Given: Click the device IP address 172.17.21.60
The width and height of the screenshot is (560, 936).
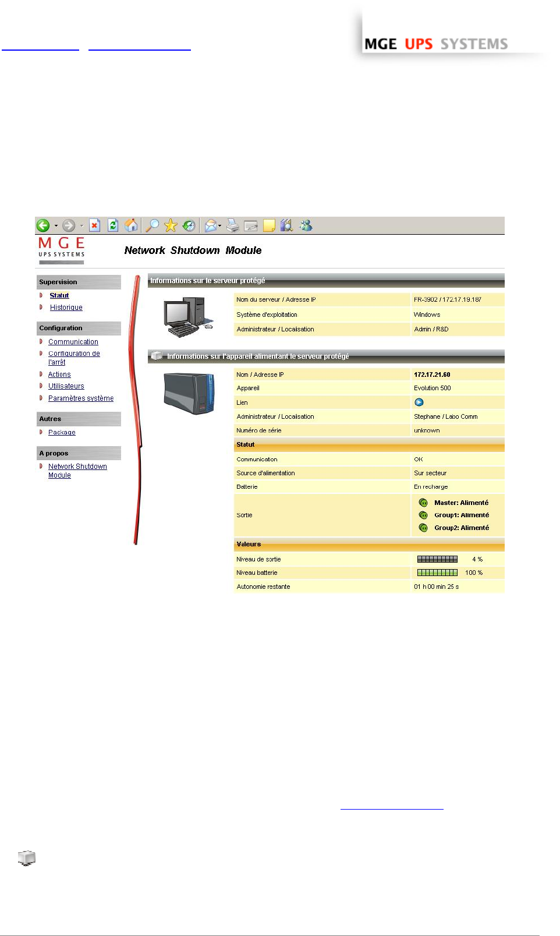Looking at the screenshot, I should coord(432,375).
